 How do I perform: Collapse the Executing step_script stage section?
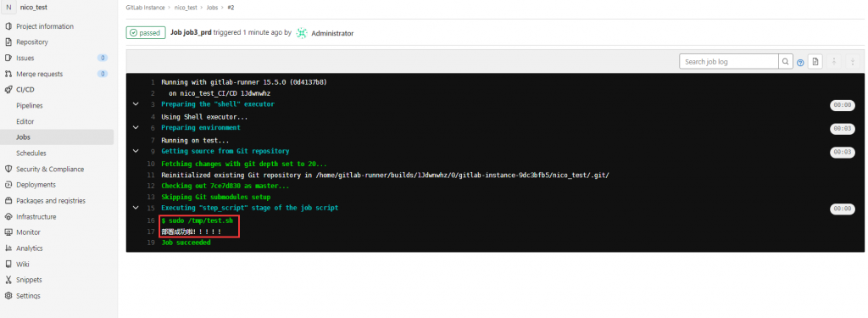point(136,208)
